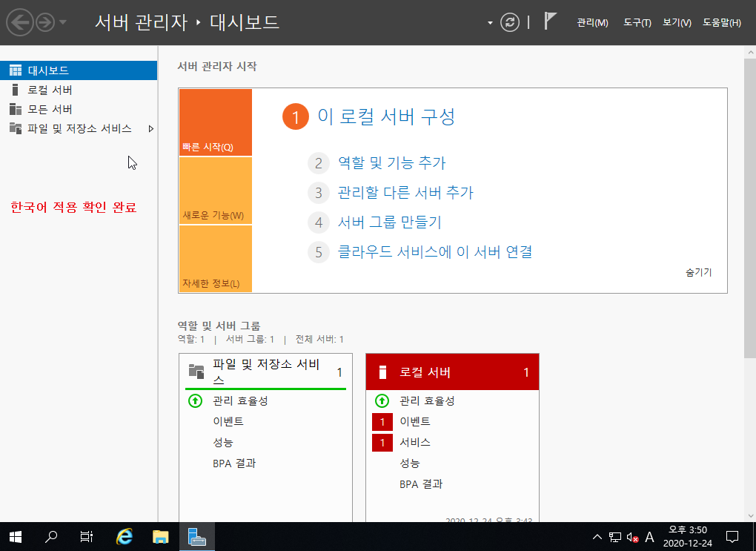
Task: Click the 로컬 서버 sidebar icon
Action: [16, 90]
